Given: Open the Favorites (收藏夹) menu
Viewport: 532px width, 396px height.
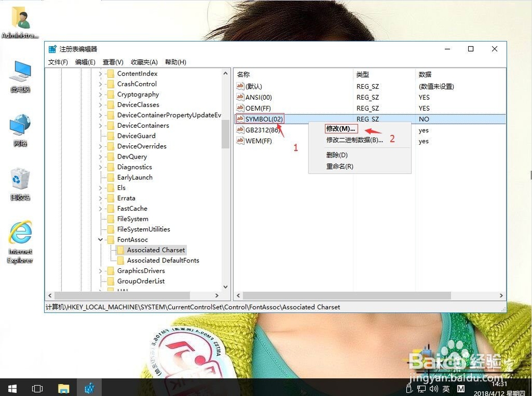Looking at the screenshot, I should pos(144,62).
